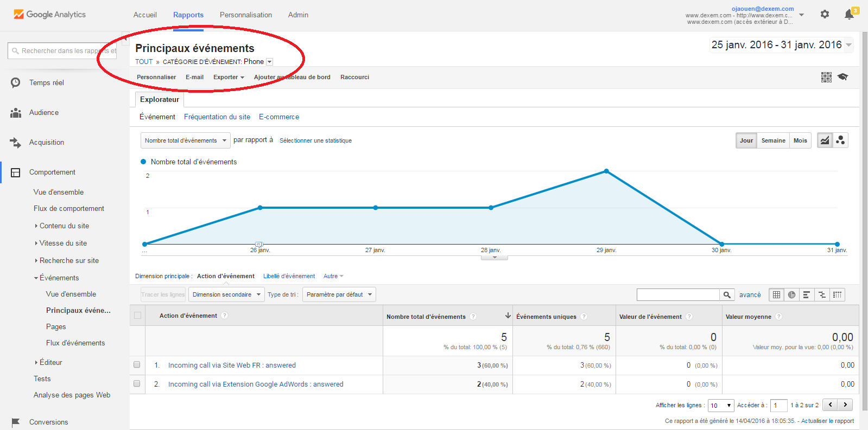Open the dashboard grid icon

[x=826, y=77]
